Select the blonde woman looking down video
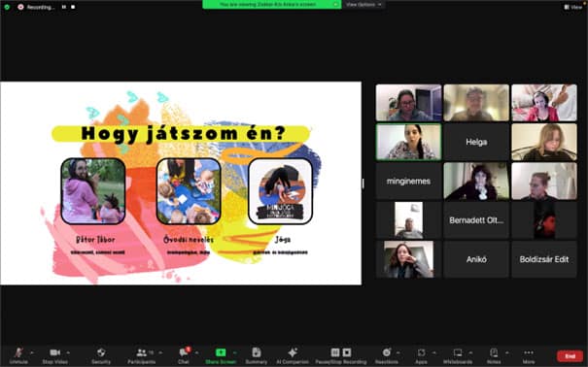588x367 pixels. tap(544, 142)
